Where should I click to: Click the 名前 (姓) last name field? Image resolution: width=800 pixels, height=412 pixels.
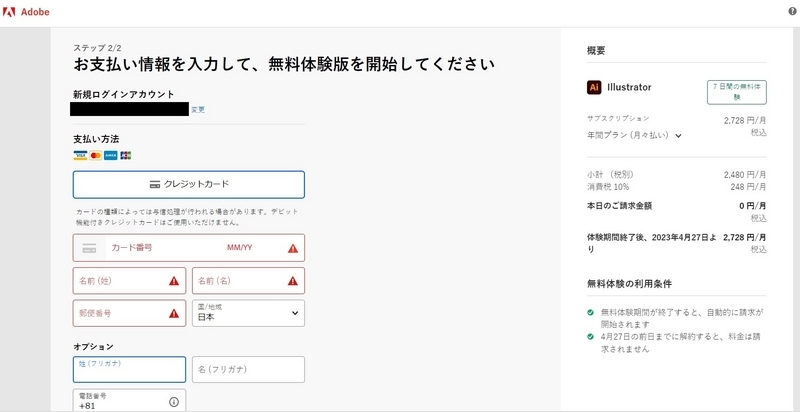click(x=129, y=281)
